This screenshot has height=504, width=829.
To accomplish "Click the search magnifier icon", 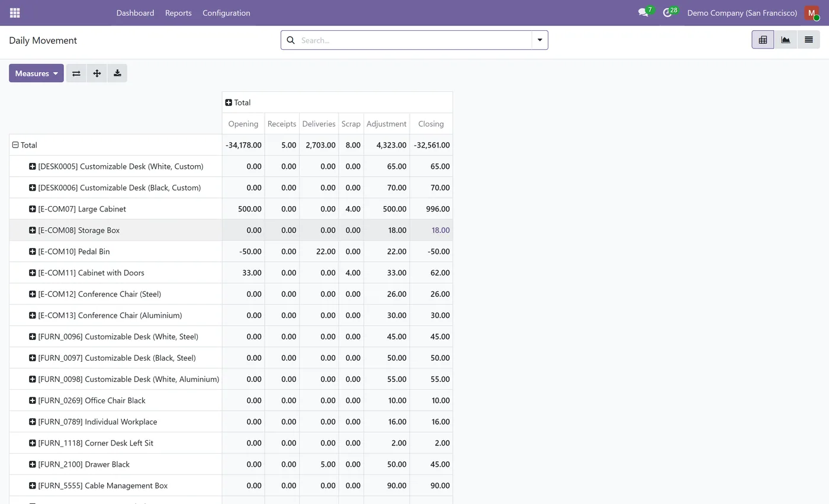I will pyautogui.click(x=291, y=40).
